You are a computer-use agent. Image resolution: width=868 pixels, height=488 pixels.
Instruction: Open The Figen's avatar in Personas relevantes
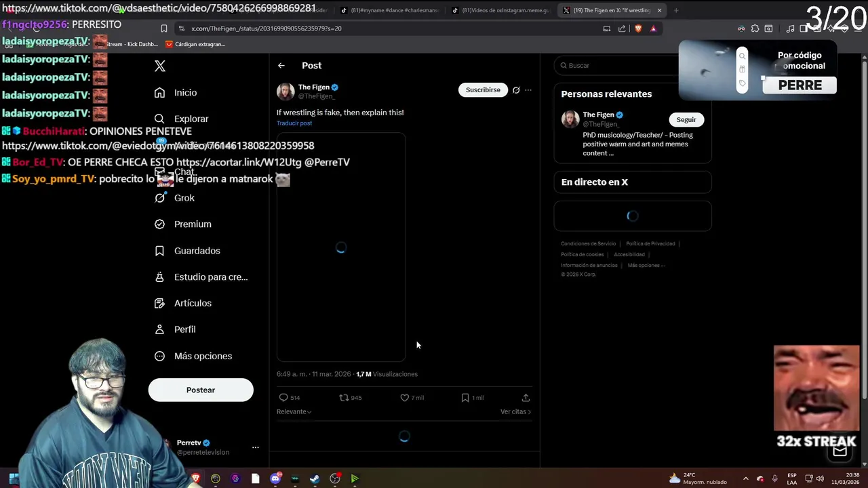570,119
